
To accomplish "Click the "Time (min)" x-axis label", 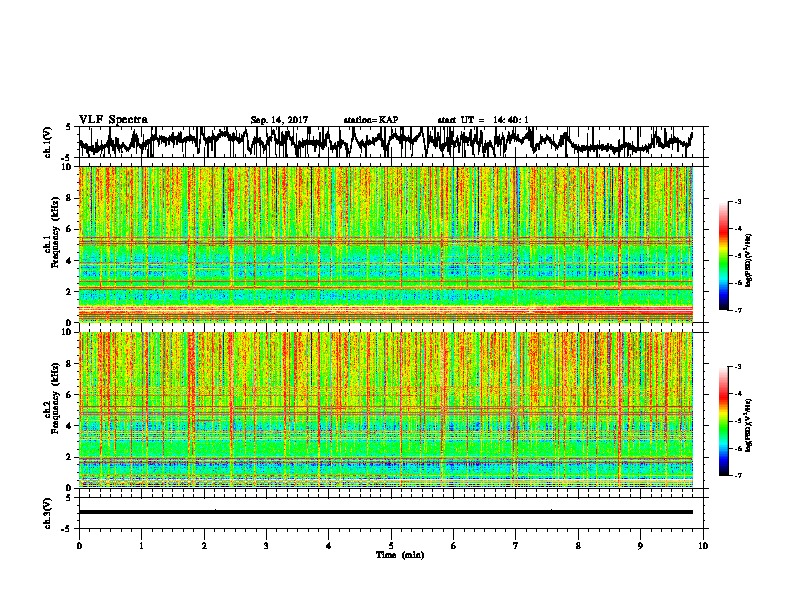I will pyautogui.click(x=400, y=555).
